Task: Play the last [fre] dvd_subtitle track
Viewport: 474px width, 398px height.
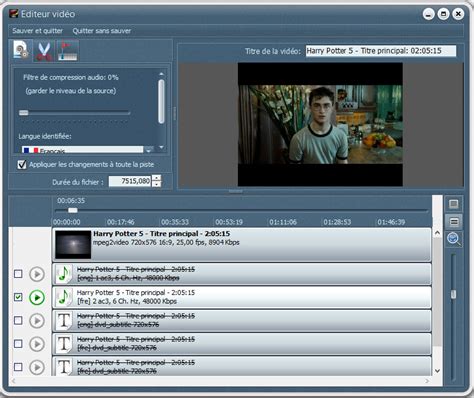Action: point(37,367)
